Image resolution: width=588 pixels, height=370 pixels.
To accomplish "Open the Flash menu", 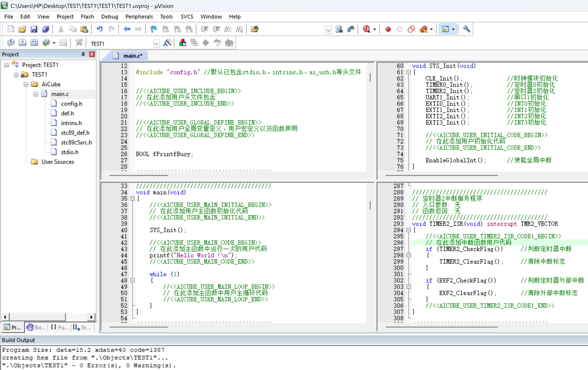I will (x=87, y=17).
